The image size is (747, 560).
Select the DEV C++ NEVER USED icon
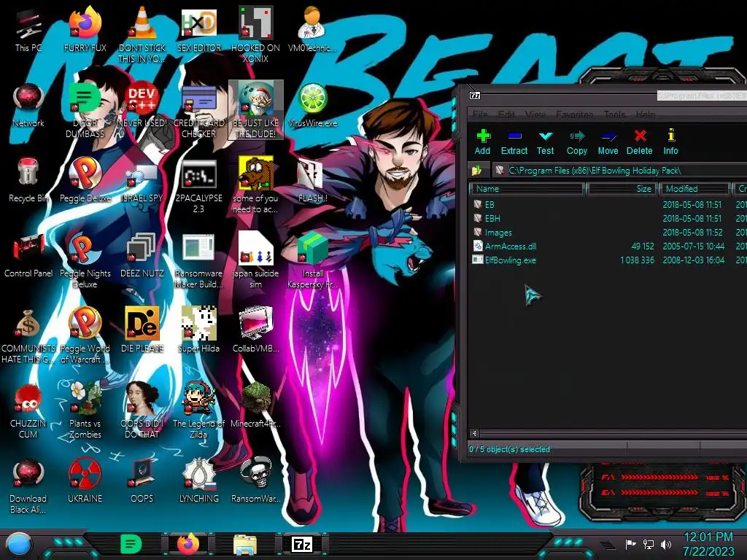(142, 106)
